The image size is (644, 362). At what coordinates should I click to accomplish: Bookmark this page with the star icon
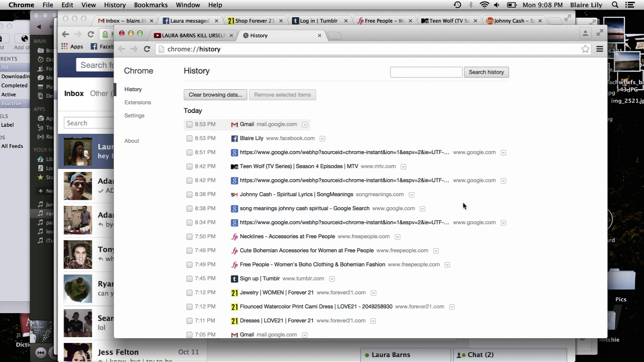585,49
